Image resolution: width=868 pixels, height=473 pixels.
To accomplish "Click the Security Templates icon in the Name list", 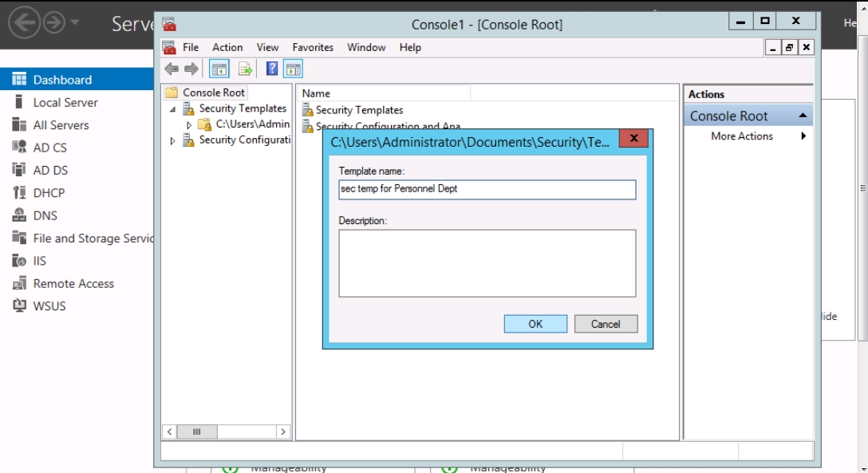I will (307, 110).
